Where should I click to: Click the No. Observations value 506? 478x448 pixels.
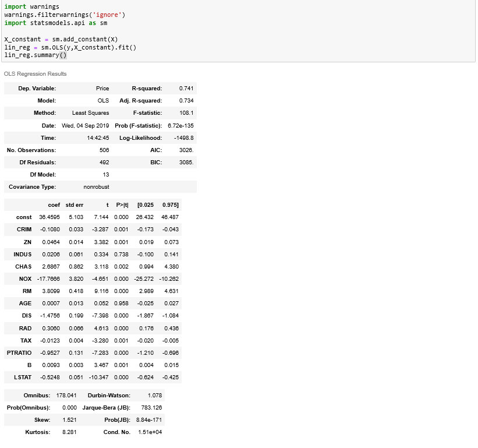click(x=104, y=150)
